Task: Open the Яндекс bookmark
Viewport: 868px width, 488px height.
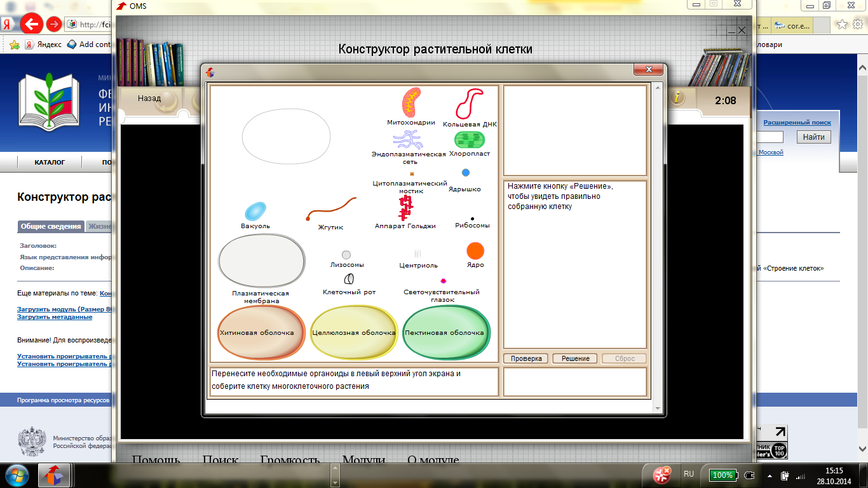Action: click(x=43, y=44)
